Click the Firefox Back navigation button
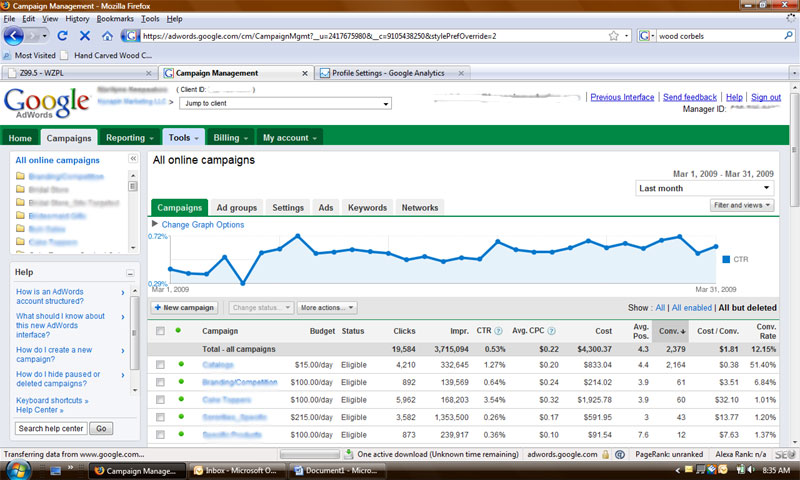 click(14, 36)
